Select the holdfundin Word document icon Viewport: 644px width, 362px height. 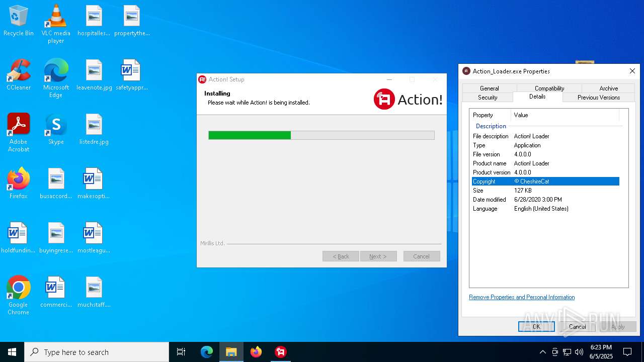click(19, 238)
